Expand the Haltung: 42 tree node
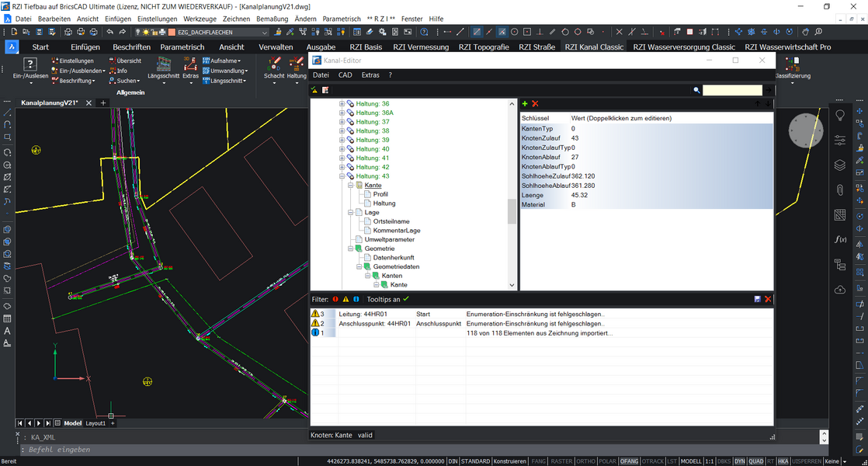868x466 pixels. point(342,167)
